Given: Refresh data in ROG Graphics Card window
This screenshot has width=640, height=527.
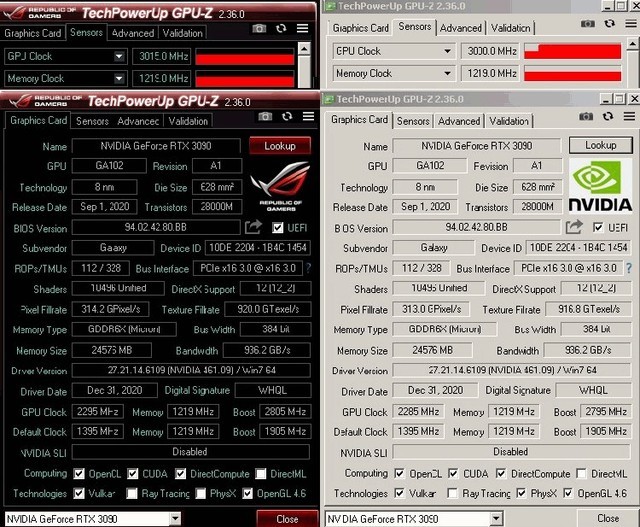Looking at the screenshot, I should point(287,117).
